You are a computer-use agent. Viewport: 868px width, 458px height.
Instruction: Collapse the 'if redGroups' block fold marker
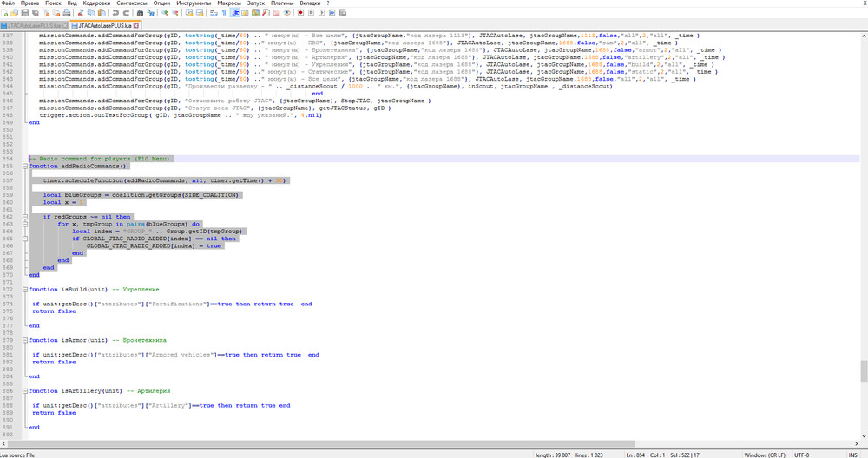pyautogui.click(x=25, y=217)
